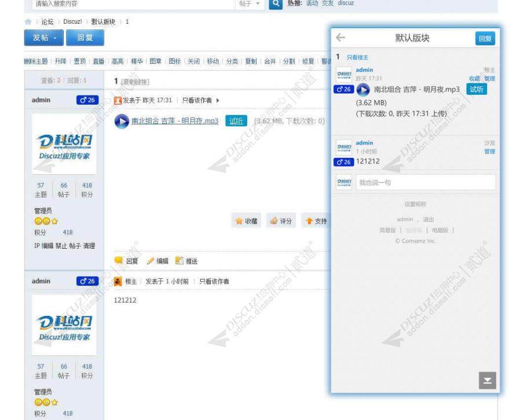Expand the 发帖 dropdown button

pyautogui.click(x=44, y=38)
